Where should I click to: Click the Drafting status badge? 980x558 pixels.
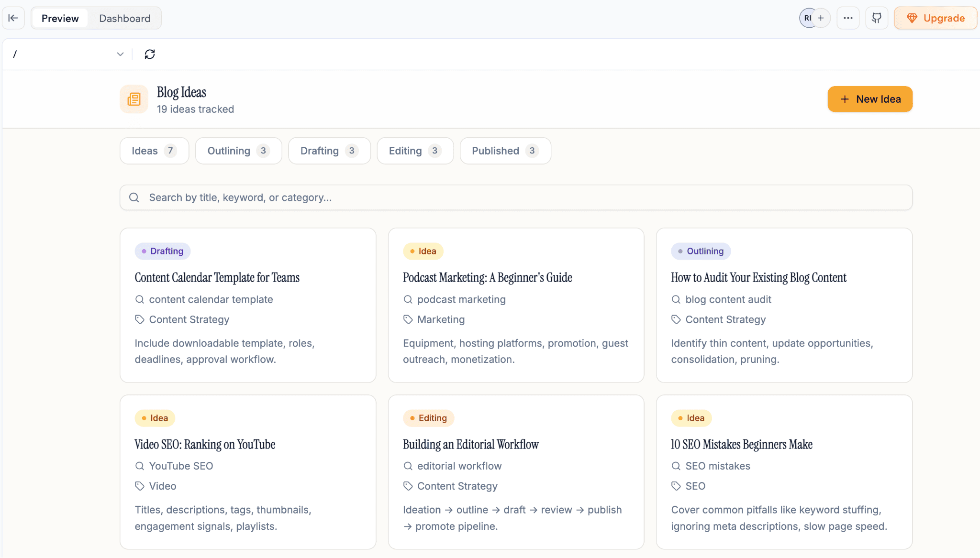pyautogui.click(x=162, y=251)
